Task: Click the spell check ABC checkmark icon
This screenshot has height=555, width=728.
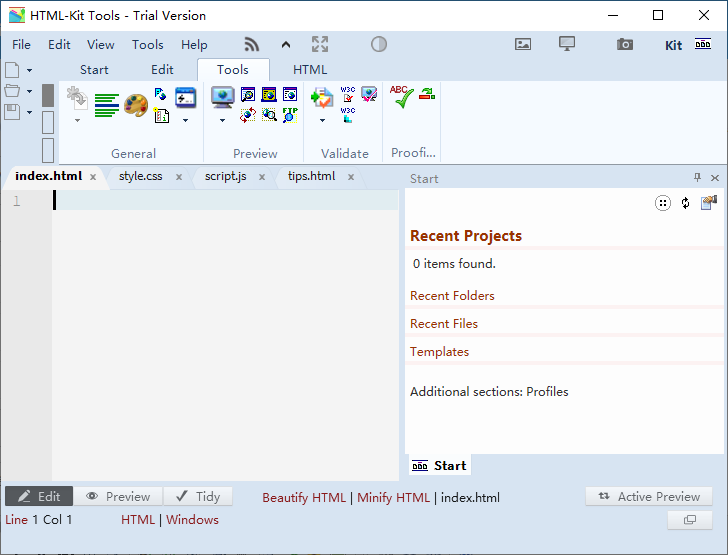Action: point(402,97)
